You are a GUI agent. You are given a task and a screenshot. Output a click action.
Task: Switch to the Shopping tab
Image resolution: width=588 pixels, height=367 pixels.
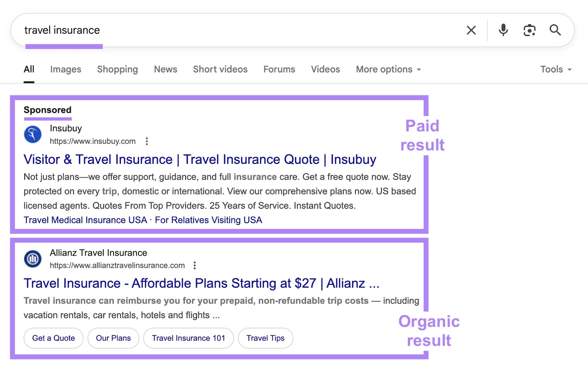pyautogui.click(x=118, y=69)
